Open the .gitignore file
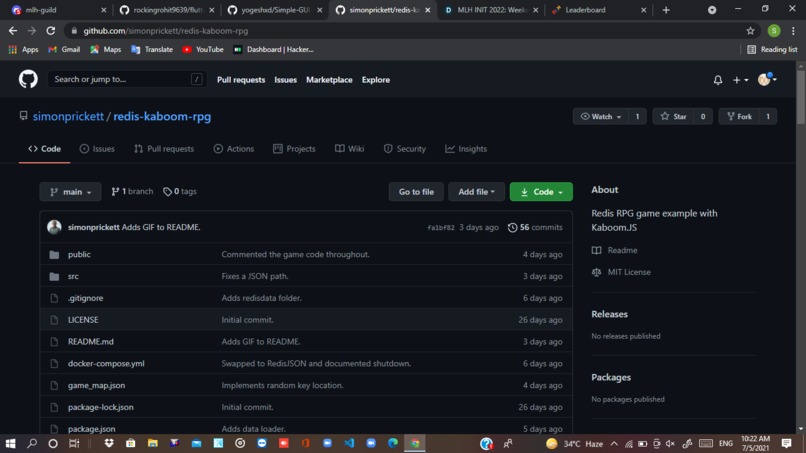 pyautogui.click(x=85, y=298)
